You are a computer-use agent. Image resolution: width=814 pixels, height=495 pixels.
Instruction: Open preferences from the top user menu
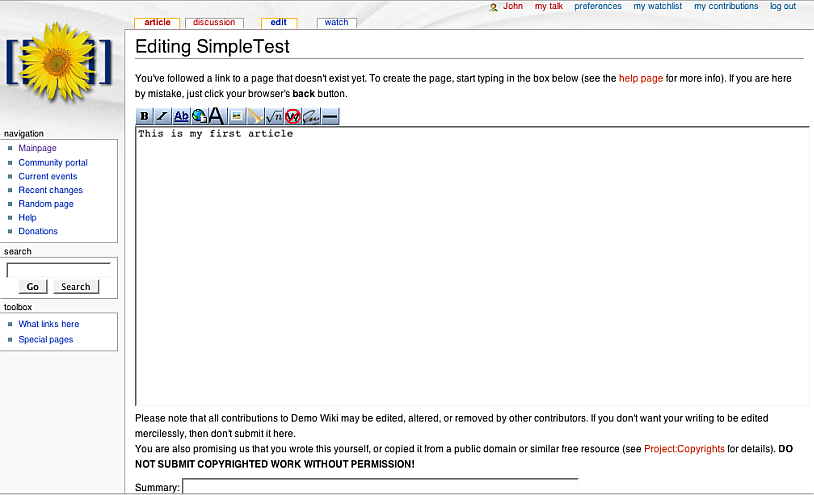[597, 6]
